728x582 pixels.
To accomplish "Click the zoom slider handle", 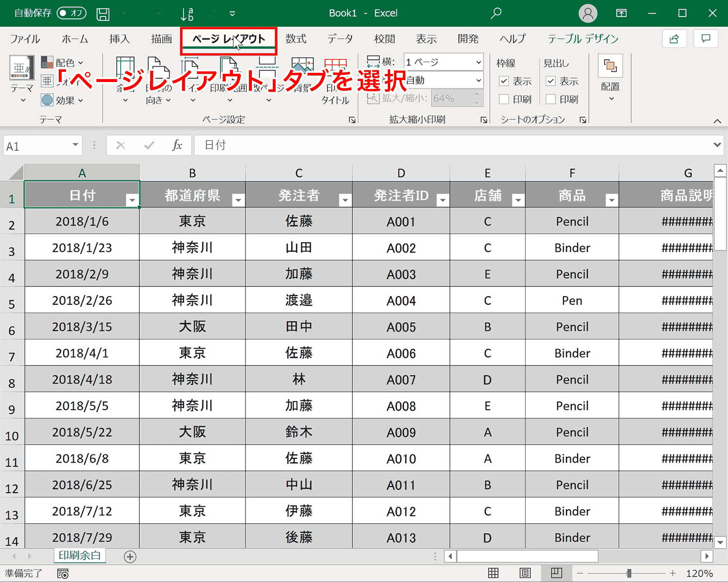I will tap(629, 573).
